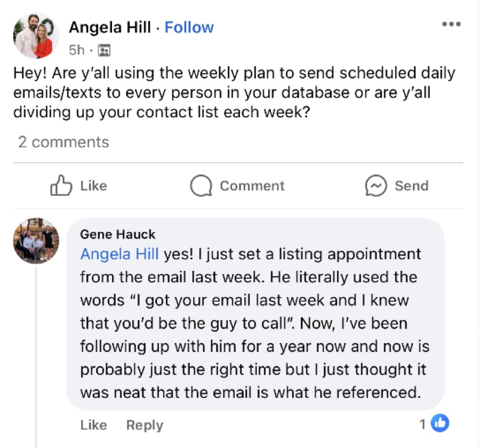
Task: Click the Send button label
Action: click(411, 186)
